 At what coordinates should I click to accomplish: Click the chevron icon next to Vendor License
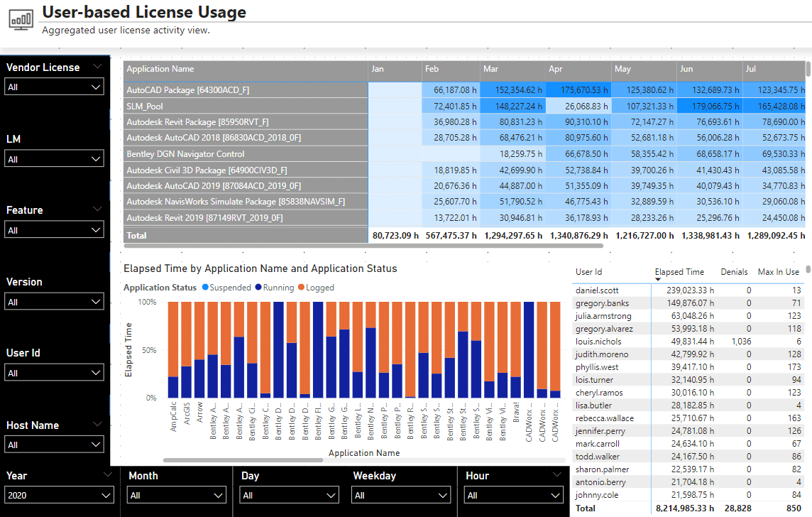coord(97,67)
